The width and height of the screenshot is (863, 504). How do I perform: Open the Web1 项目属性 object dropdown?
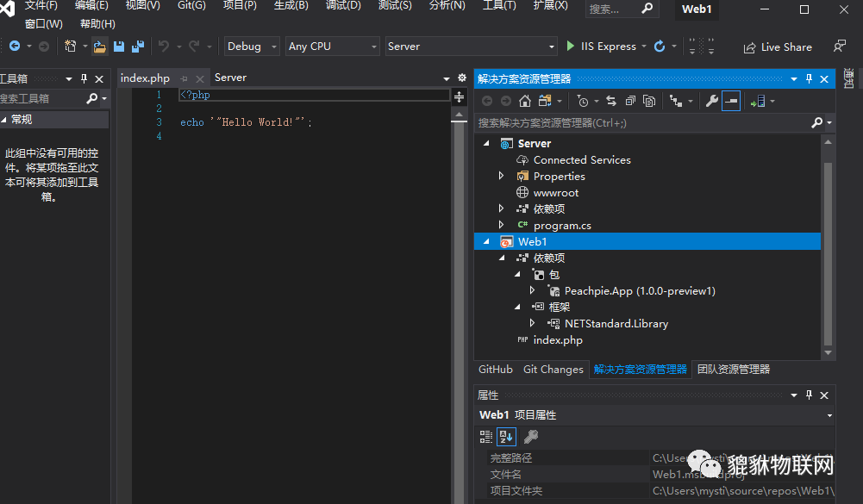point(829,415)
